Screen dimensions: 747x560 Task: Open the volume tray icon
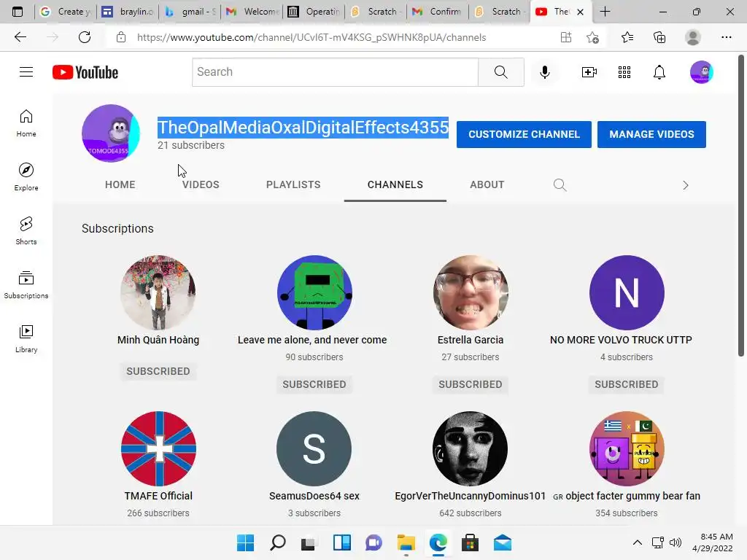click(676, 542)
